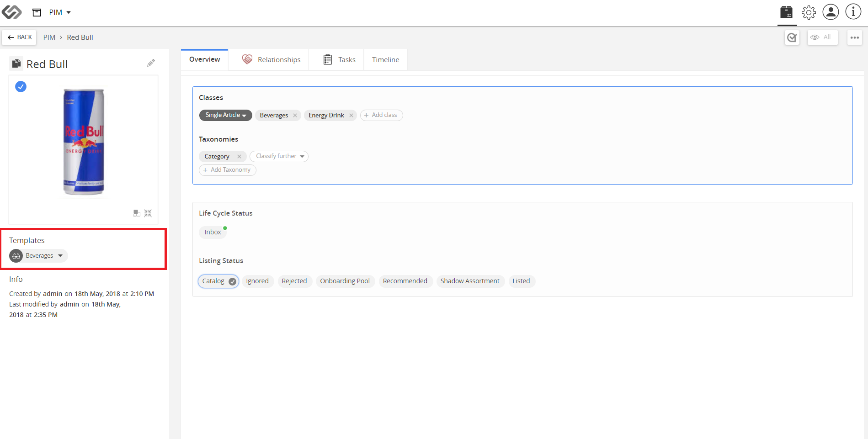The width and height of the screenshot is (868, 439).
Task: Open the user profile icon
Action: point(831,12)
